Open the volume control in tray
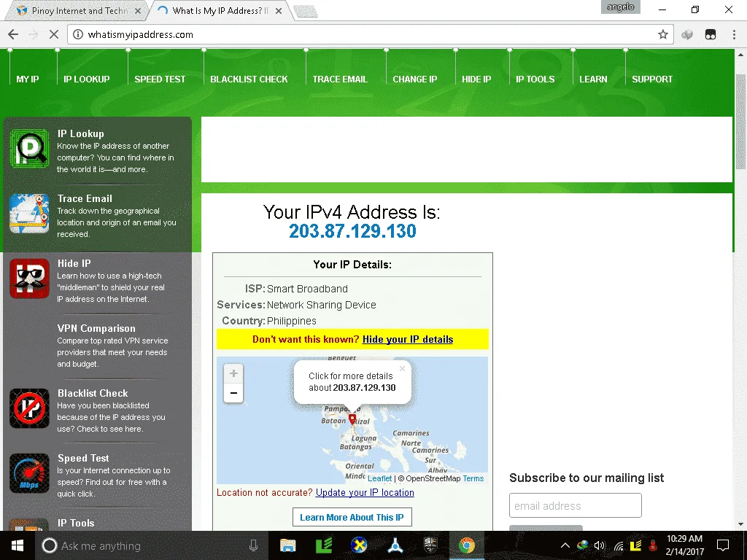Viewport: 747px width, 560px height. pos(600,545)
